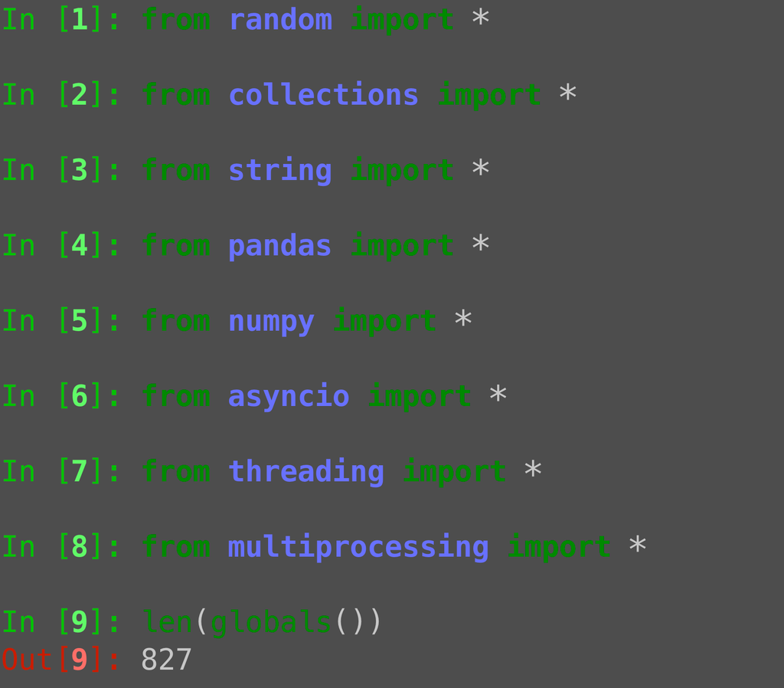The image size is (784, 688).
Task: Click on the "asyncio" module name
Action: tap(289, 396)
